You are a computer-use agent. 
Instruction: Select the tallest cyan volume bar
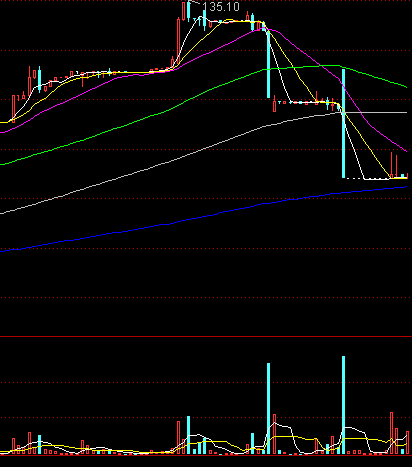click(x=343, y=405)
